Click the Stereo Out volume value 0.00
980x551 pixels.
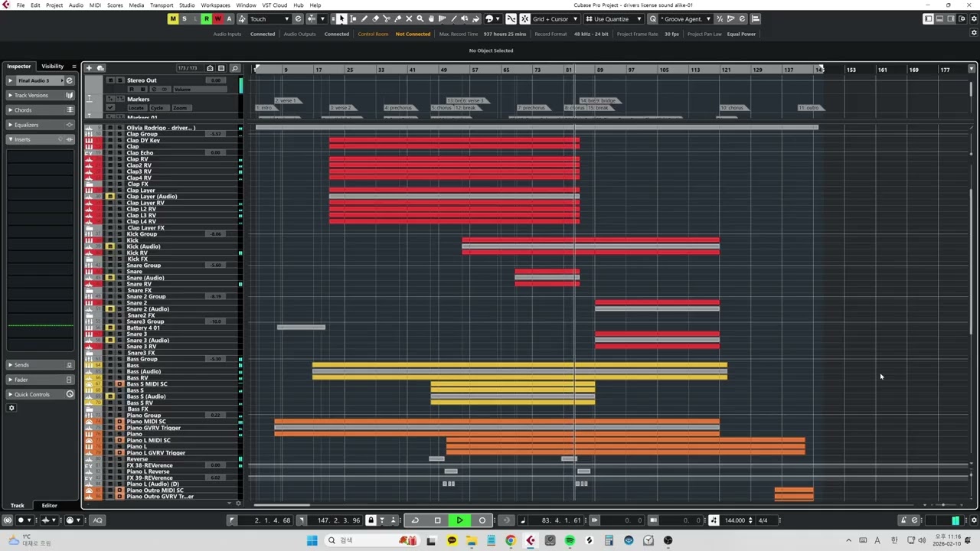(216, 80)
